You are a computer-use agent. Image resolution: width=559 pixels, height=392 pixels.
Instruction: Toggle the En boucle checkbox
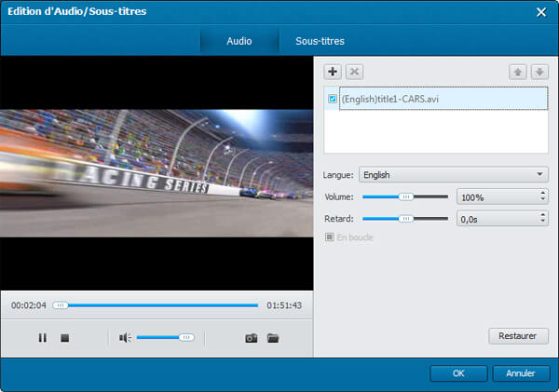[330, 237]
